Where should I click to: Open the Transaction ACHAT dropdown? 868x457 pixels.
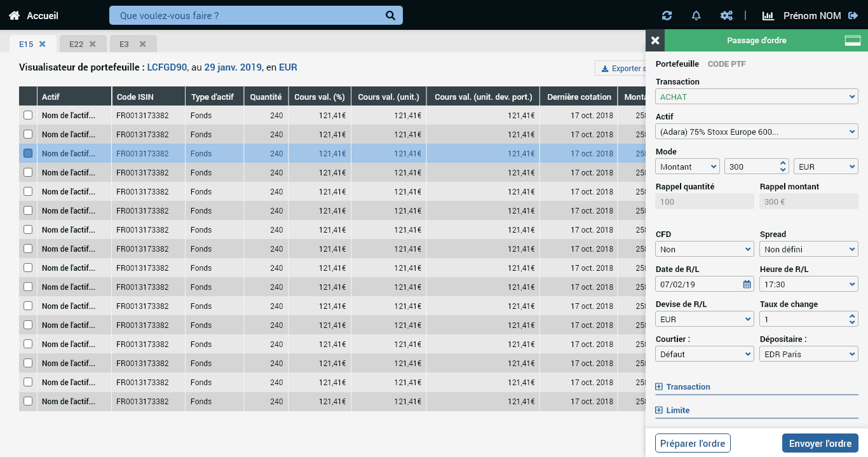[756, 97]
